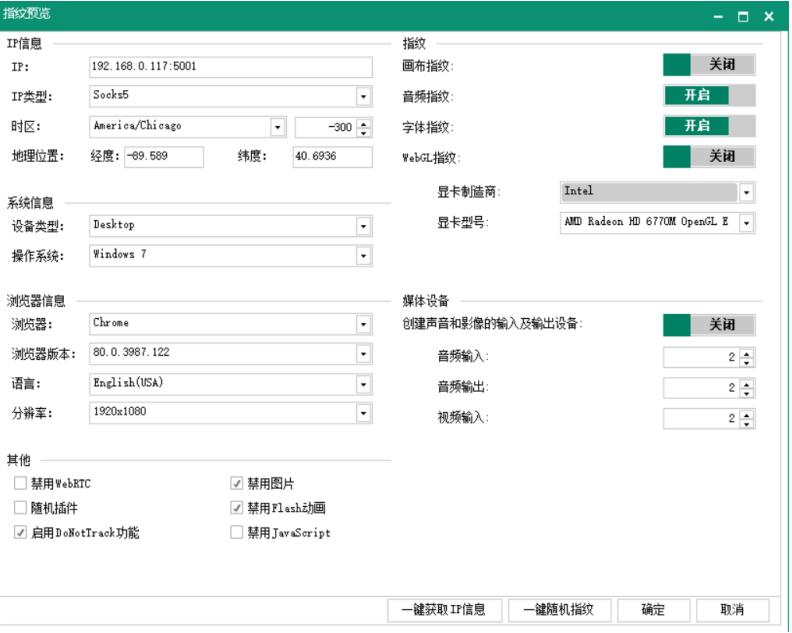Image resolution: width=792 pixels, height=633 pixels.
Task: Open the 浏览器 Chrome dropdown
Action: (x=363, y=324)
